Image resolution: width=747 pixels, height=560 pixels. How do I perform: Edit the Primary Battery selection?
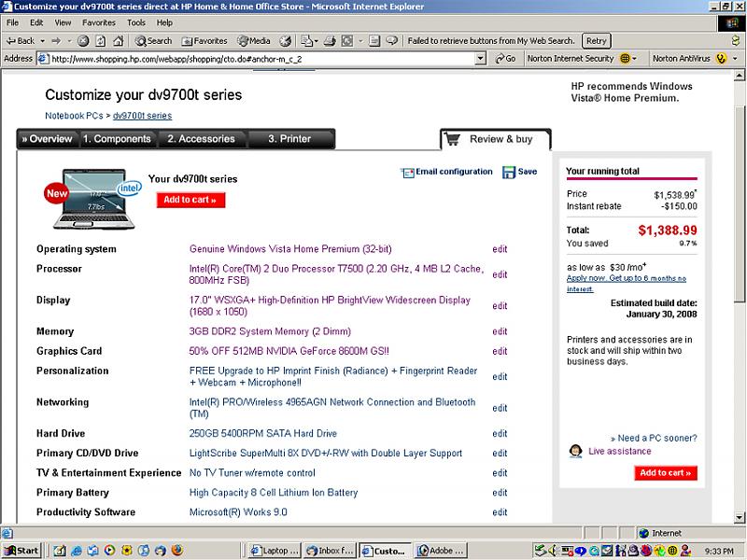500,493
